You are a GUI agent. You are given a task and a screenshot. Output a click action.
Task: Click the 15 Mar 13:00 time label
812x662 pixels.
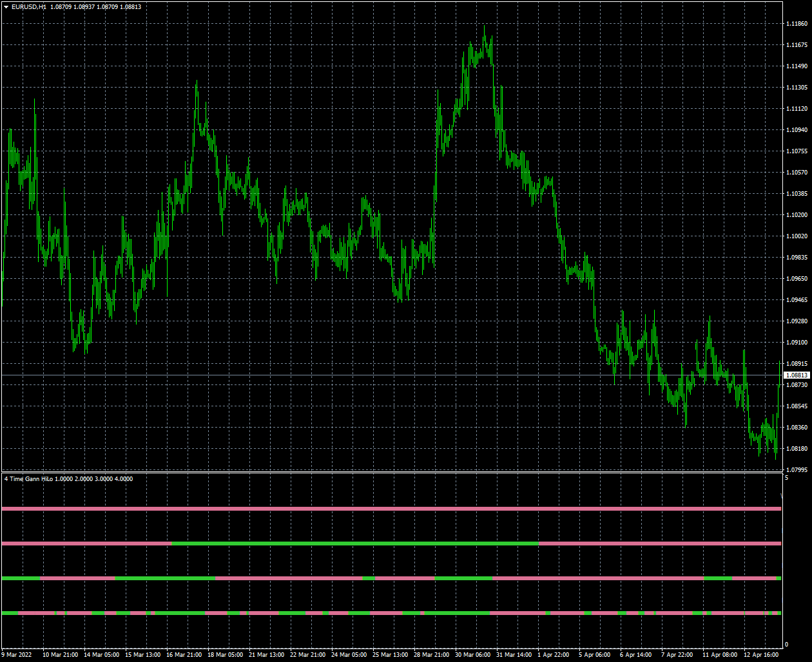click(x=143, y=655)
